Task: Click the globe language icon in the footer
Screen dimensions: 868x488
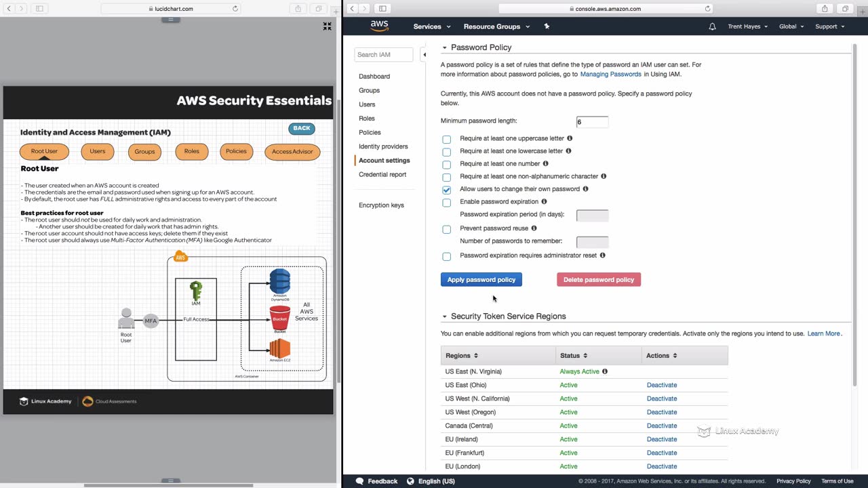Action: [x=410, y=481]
